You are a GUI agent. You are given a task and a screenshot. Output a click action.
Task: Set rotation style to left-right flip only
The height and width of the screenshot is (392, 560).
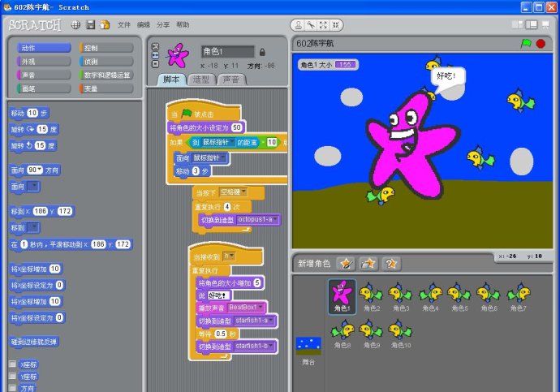[155, 55]
